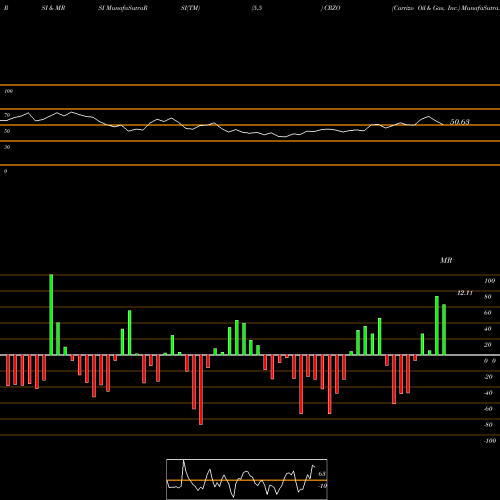Click the -80 label on MR axis
The width and height of the screenshot is (500, 500).
tap(488, 425)
